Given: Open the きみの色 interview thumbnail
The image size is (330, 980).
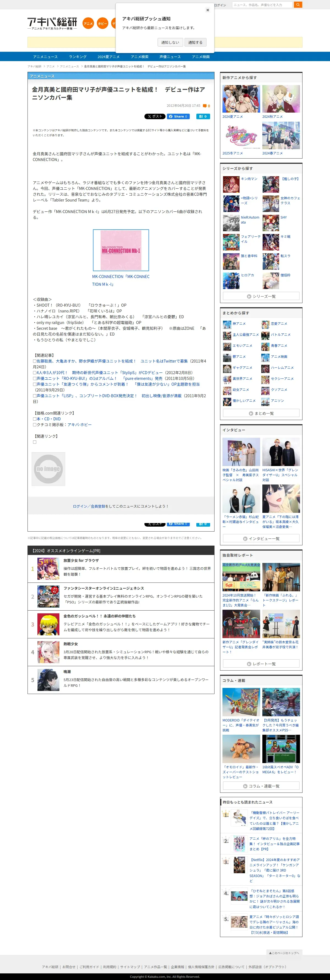Looking at the screenshot, I should point(241,451).
